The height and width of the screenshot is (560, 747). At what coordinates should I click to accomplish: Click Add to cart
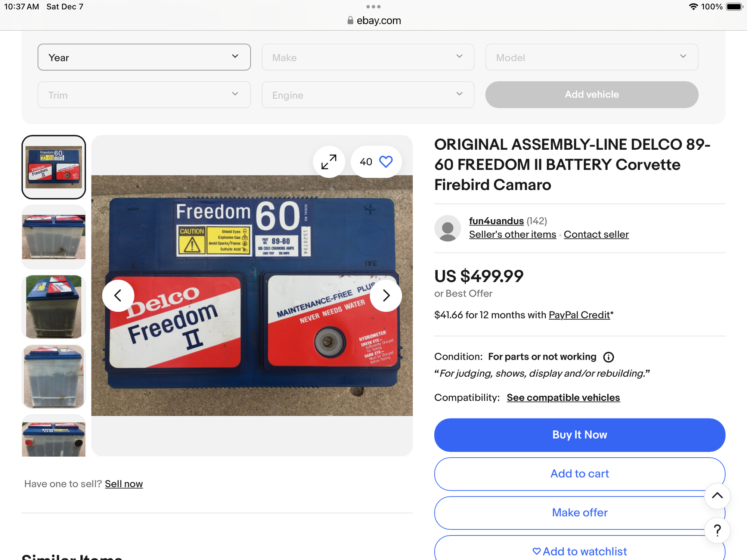tap(580, 474)
